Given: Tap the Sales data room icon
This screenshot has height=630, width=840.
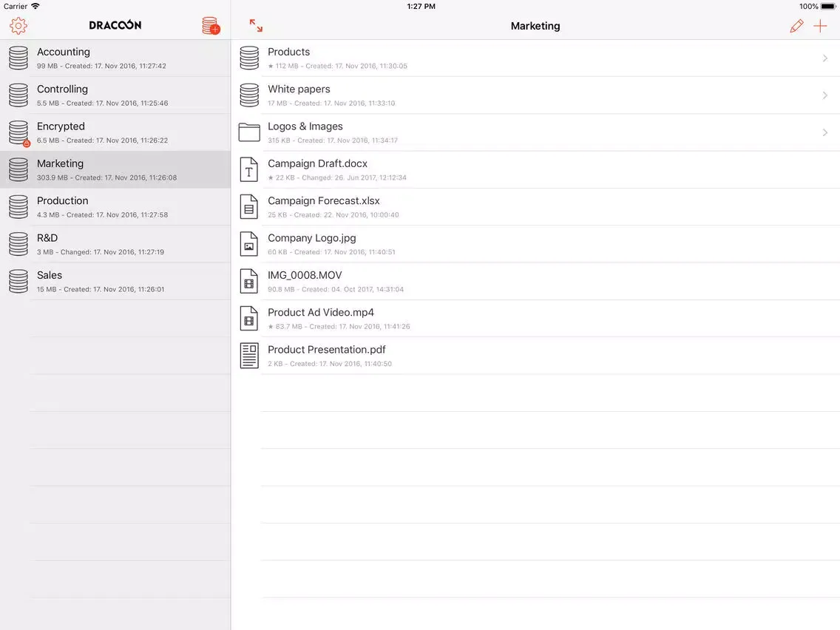Looking at the screenshot, I should (18, 281).
